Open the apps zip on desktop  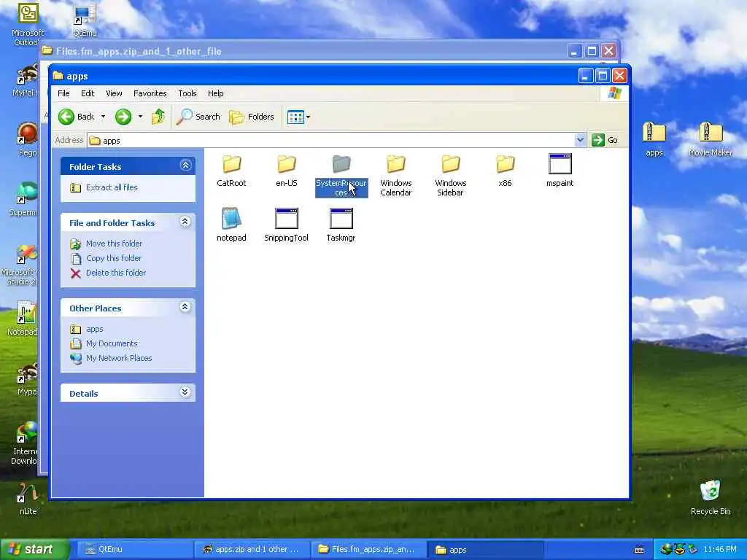654,139
